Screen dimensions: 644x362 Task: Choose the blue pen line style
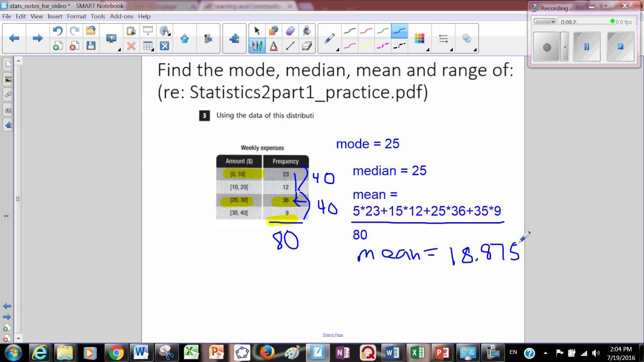[399, 31]
